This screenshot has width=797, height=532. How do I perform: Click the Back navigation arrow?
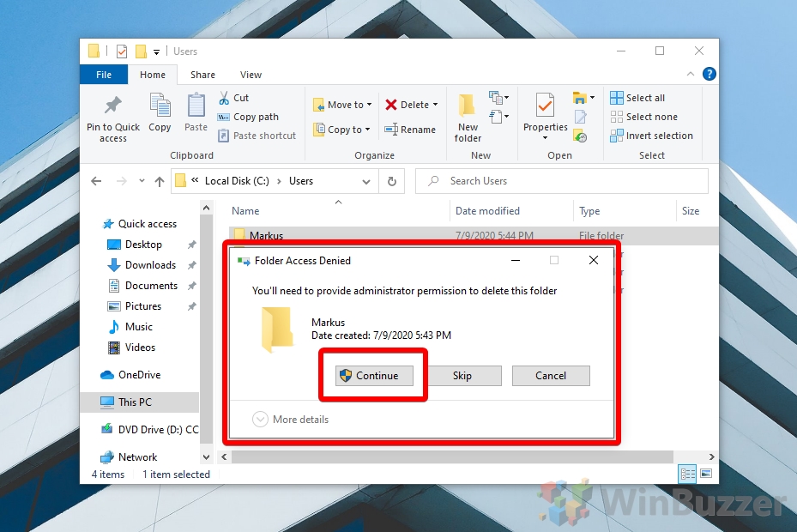pyautogui.click(x=96, y=181)
